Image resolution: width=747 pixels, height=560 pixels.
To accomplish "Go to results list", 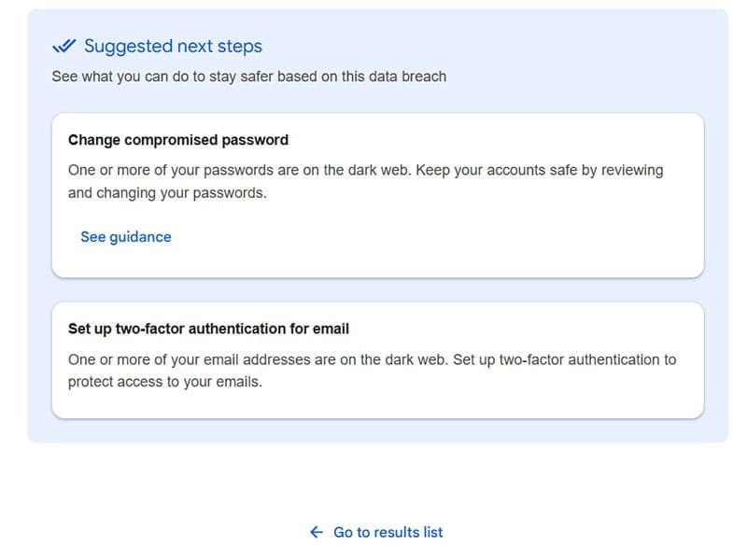I will (x=388, y=532).
